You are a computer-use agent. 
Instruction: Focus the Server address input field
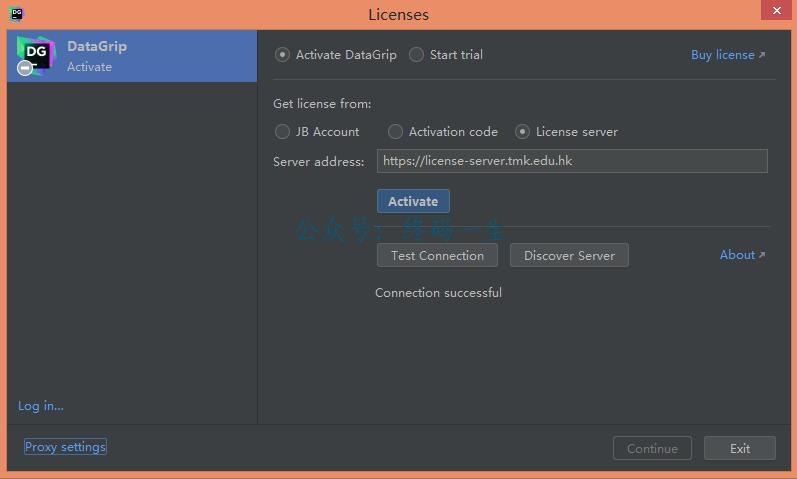coord(572,161)
